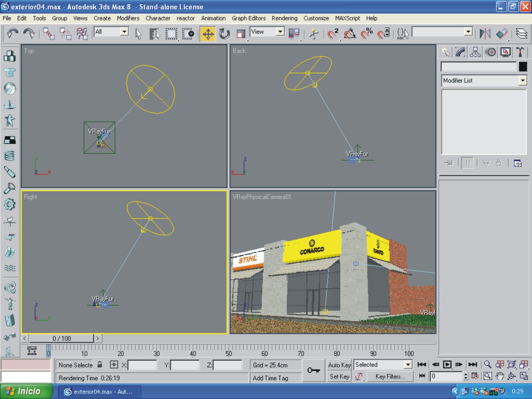Click the Inicio start button
This screenshot has width=532, height=399.
26,391
